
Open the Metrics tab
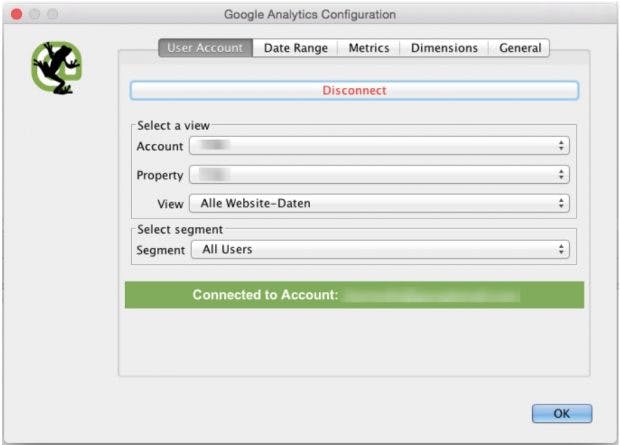pyautogui.click(x=369, y=48)
